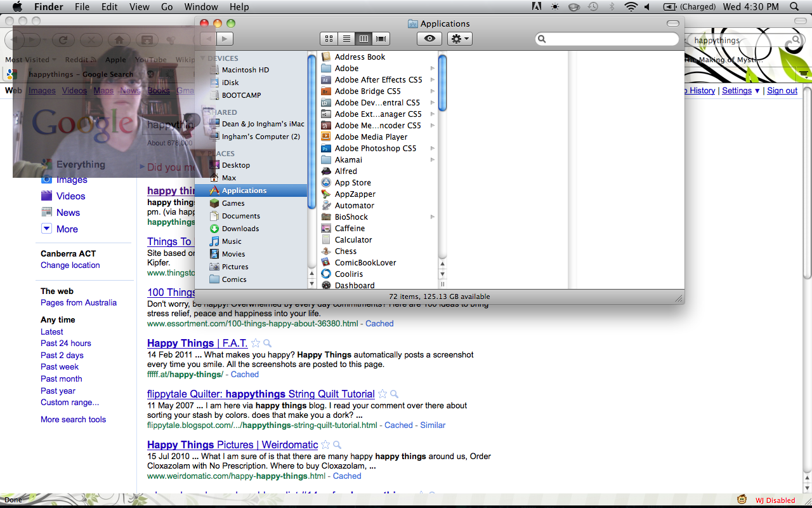Expand the Adobe Photoshop CS5 folder arrow
This screenshot has width=812, height=508.
point(433,149)
